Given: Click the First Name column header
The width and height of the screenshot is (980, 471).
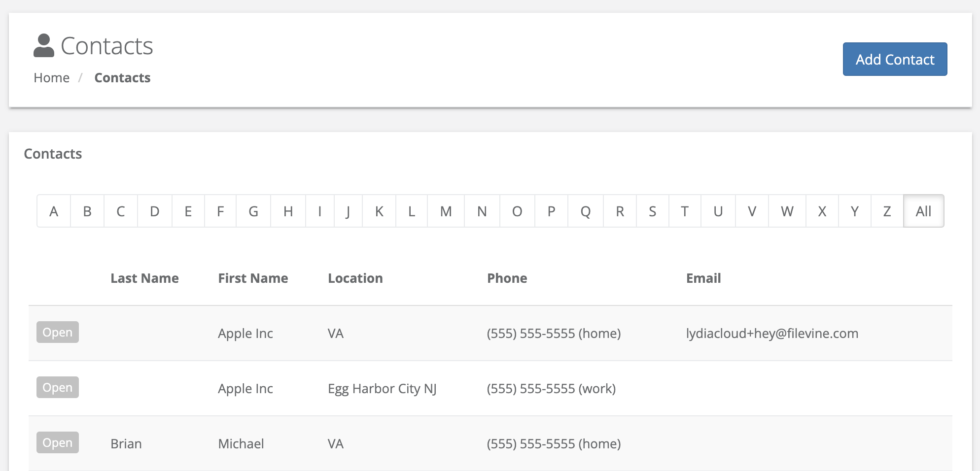Looking at the screenshot, I should [253, 278].
